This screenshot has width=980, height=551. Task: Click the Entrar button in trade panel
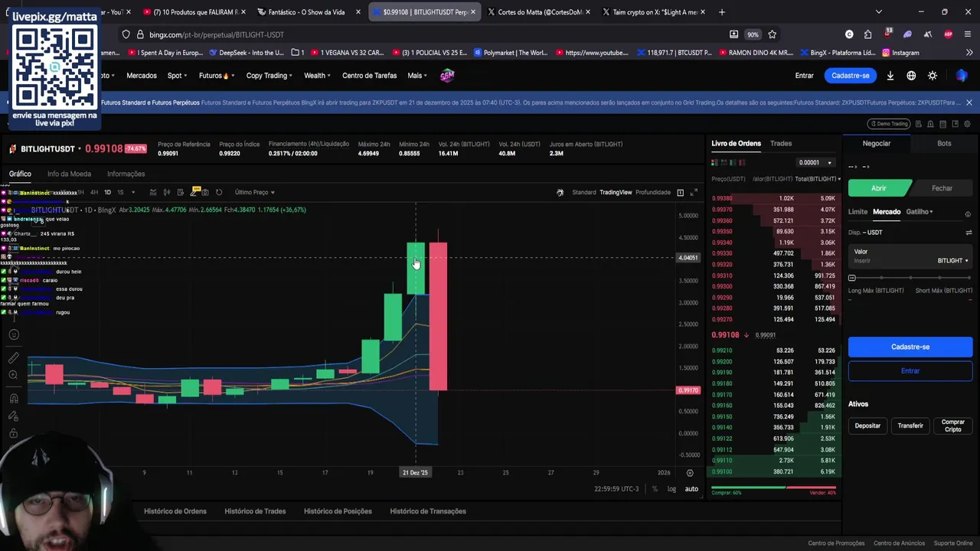(x=910, y=371)
